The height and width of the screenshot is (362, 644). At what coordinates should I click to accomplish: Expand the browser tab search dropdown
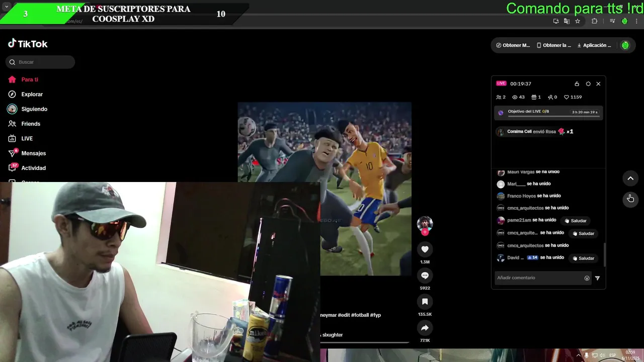point(7,7)
